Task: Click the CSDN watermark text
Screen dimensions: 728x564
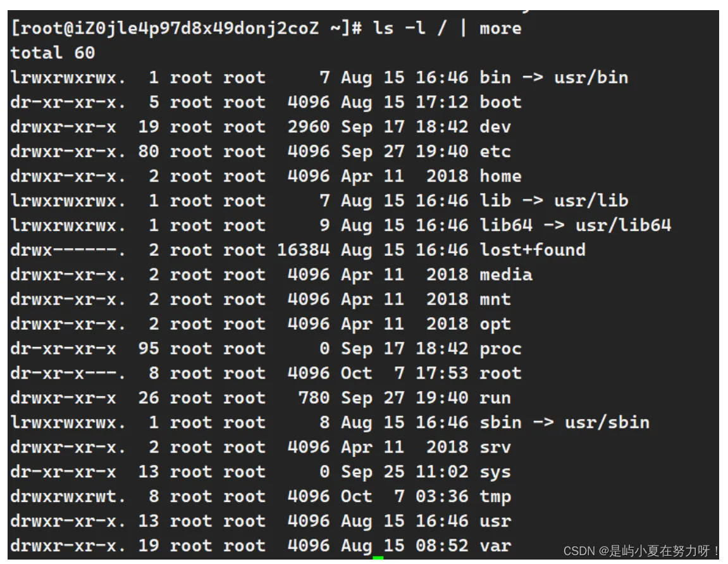Action: click(641, 551)
